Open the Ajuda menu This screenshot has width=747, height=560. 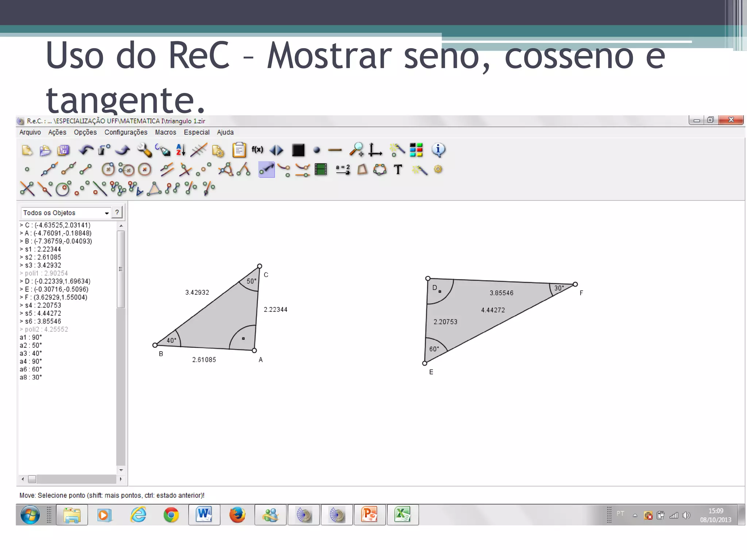(225, 132)
